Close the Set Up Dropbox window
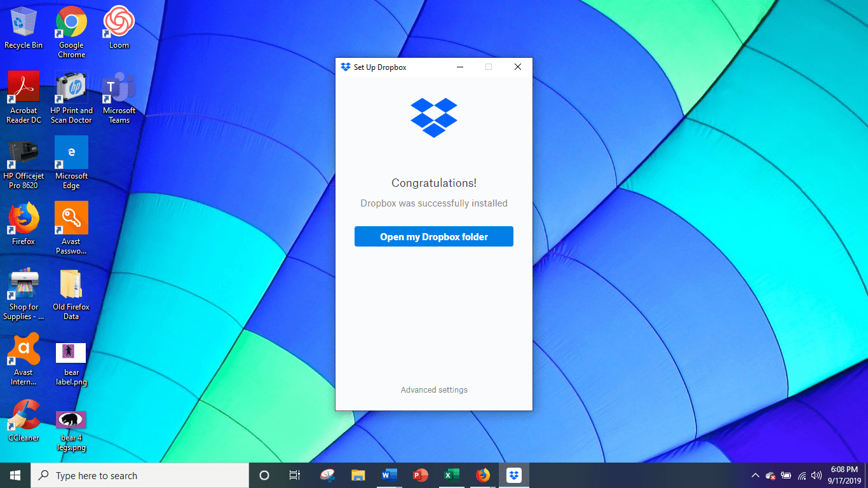The height and width of the screenshot is (488, 868). [518, 67]
